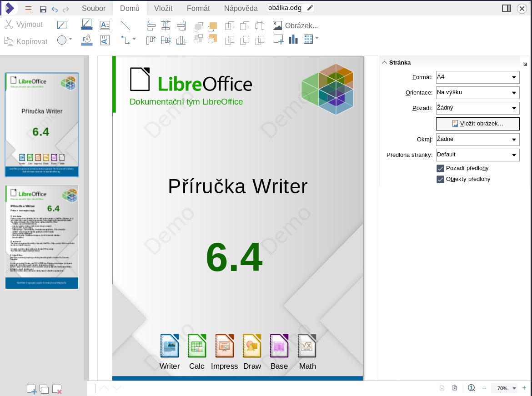This screenshot has width=532, height=396.
Task: Delete the current page
Action: click(x=57, y=389)
